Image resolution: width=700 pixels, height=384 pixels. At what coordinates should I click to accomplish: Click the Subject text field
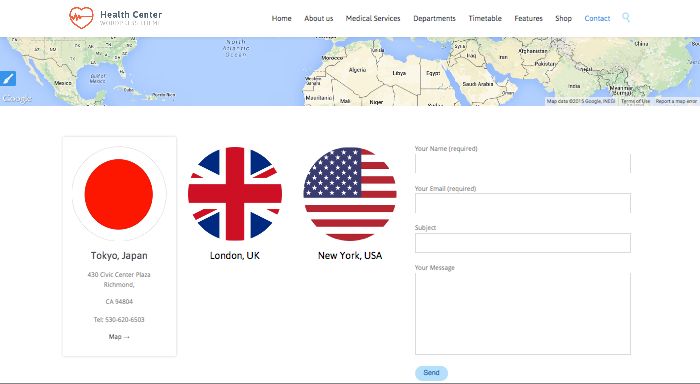[x=523, y=243]
